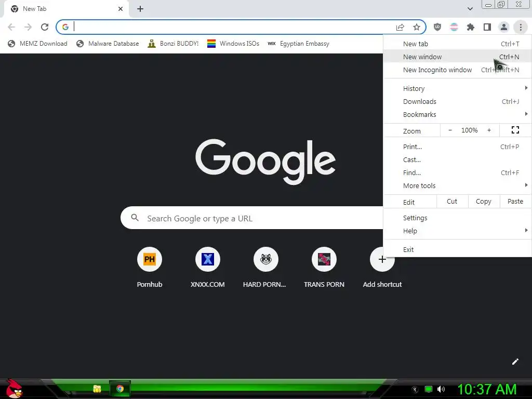This screenshot has width=532, height=399.
Task: Click the tray overflow arrow icon
Action: (x=415, y=390)
